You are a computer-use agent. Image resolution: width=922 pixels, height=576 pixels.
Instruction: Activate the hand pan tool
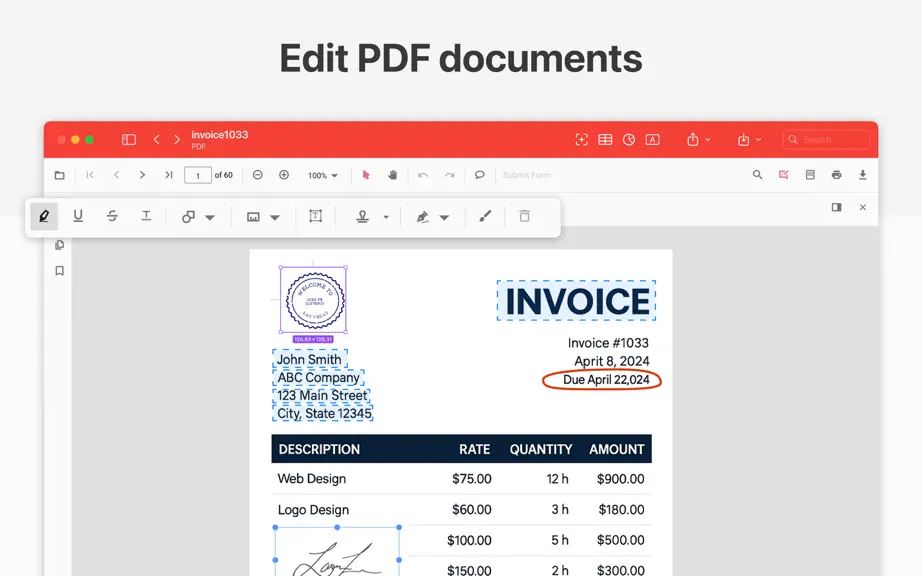point(392,175)
